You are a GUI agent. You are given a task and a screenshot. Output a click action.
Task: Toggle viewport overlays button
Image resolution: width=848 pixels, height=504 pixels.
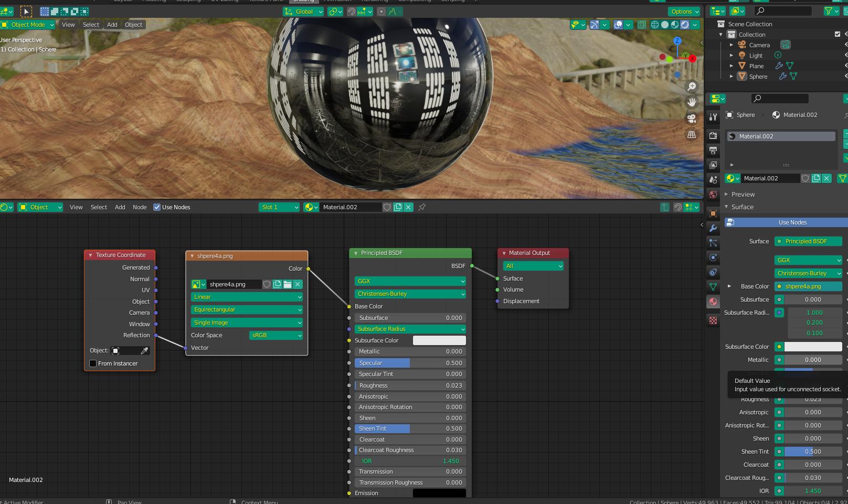tap(618, 25)
